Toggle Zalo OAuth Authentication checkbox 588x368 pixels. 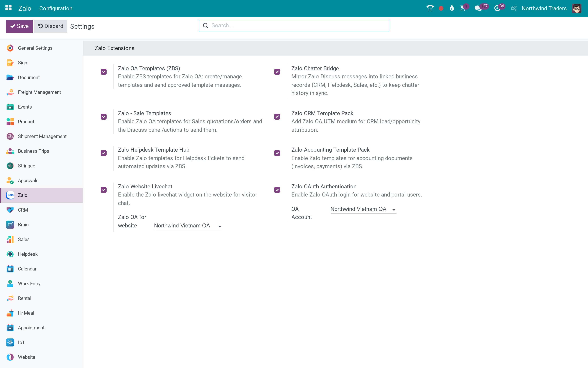(x=277, y=190)
